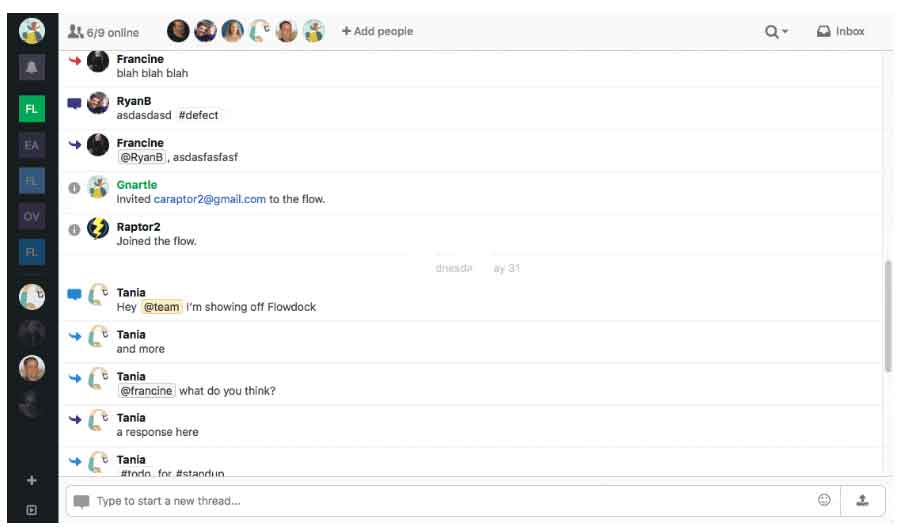Image resolution: width=901 pixels, height=530 pixels.
Task: Click the @RyanB mention
Action: tap(141, 157)
